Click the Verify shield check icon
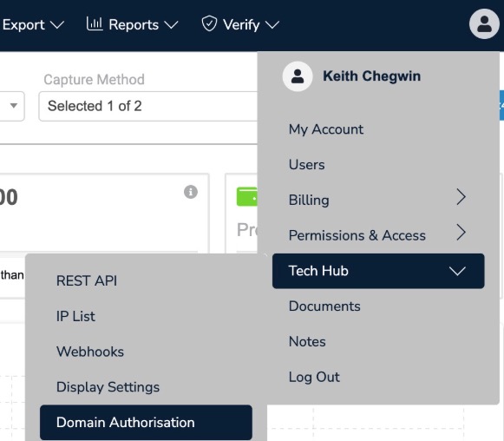This screenshot has height=441, width=504. pos(209,23)
